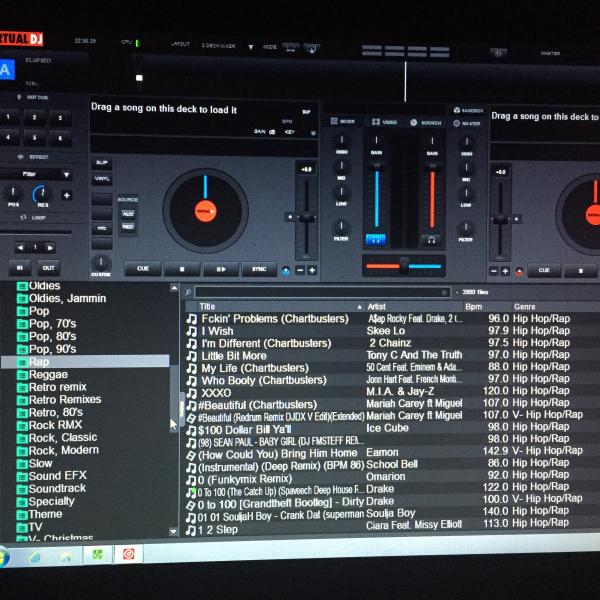This screenshot has width=600, height=600.
Task: Trigger hot cue pad 2
Action: click(34, 117)
